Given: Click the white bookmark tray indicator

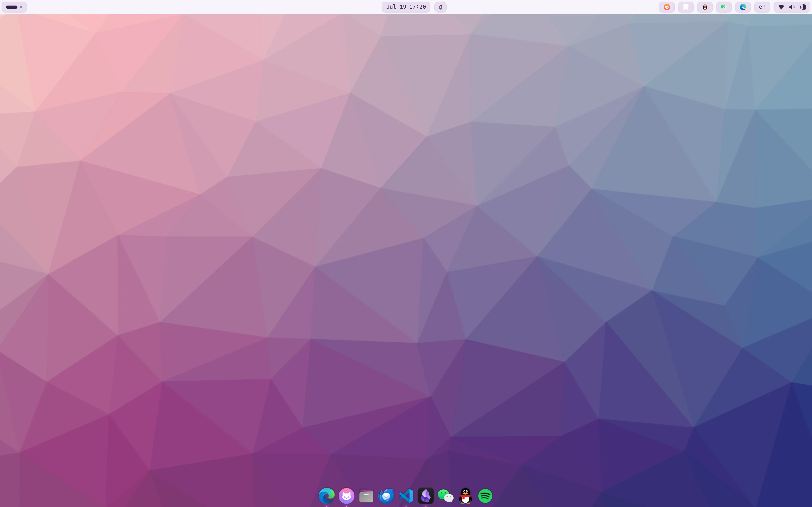Looking at the screenshot, I should [x=686, y=7].
